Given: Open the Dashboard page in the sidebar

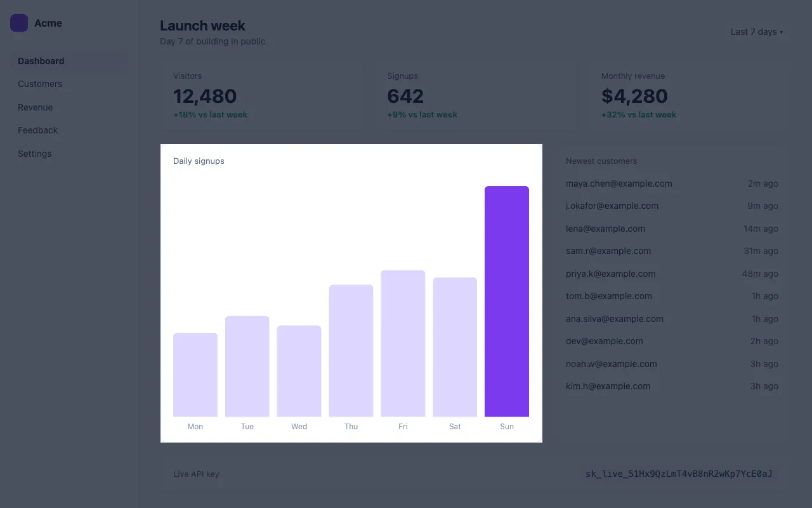Looking at the screenshot, I should click(x=70, y=61).
